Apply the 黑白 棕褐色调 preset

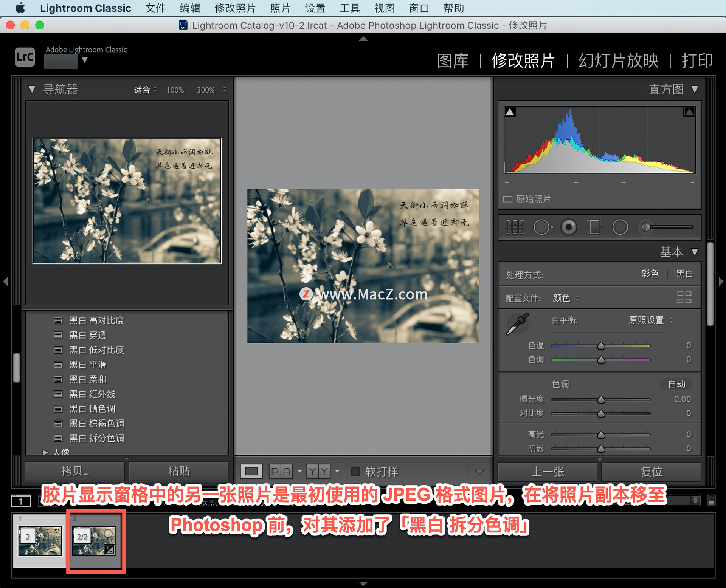(96, 424)
